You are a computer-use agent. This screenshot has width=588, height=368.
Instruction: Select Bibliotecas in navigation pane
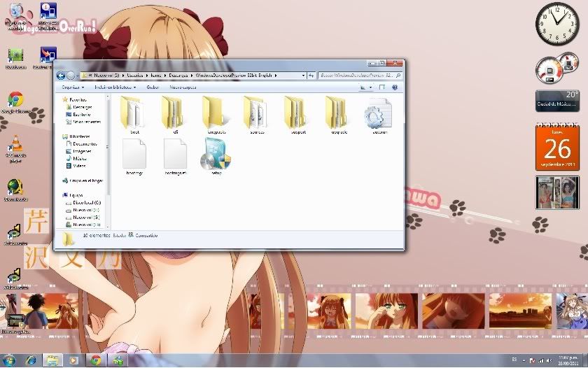[80, 136]
